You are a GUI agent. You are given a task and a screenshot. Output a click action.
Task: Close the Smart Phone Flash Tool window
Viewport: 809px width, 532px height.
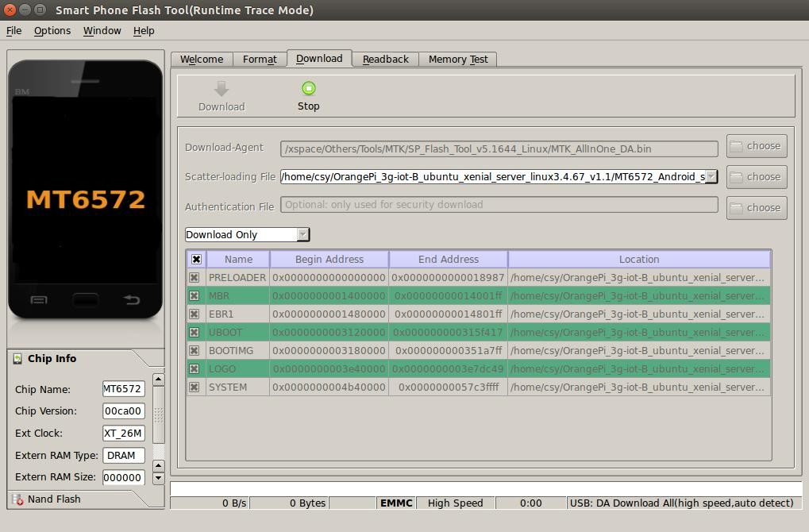10,10
